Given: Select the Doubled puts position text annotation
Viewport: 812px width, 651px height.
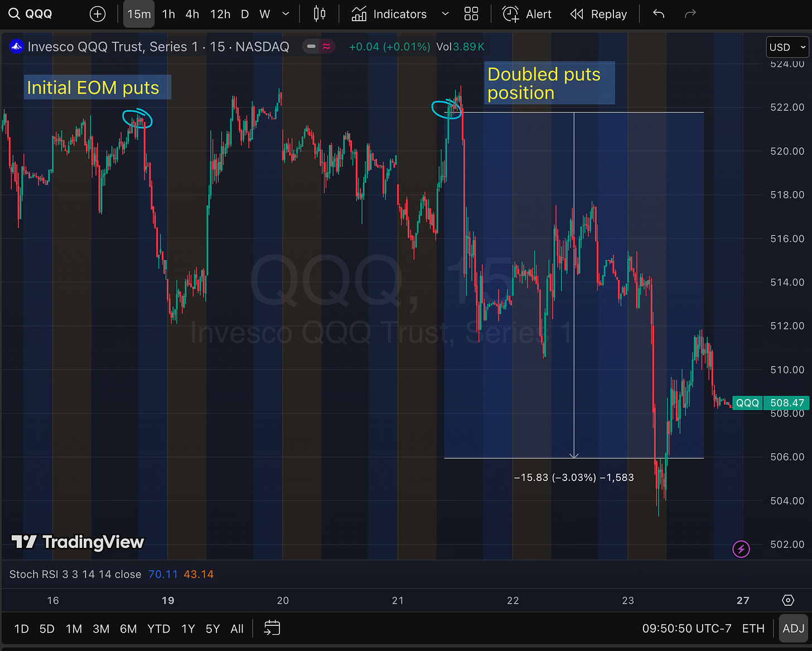Looking at the screenshot, I should (549, 83).
